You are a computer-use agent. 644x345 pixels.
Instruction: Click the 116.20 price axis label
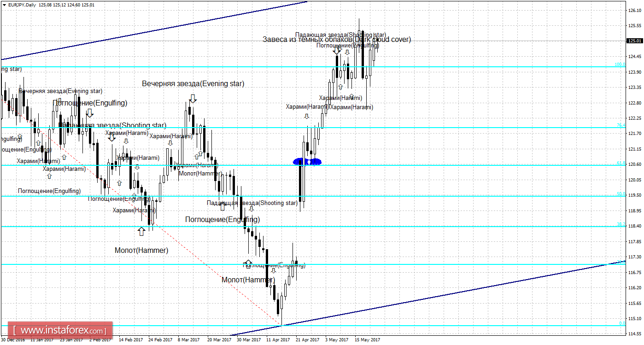[x=635, y=288]
